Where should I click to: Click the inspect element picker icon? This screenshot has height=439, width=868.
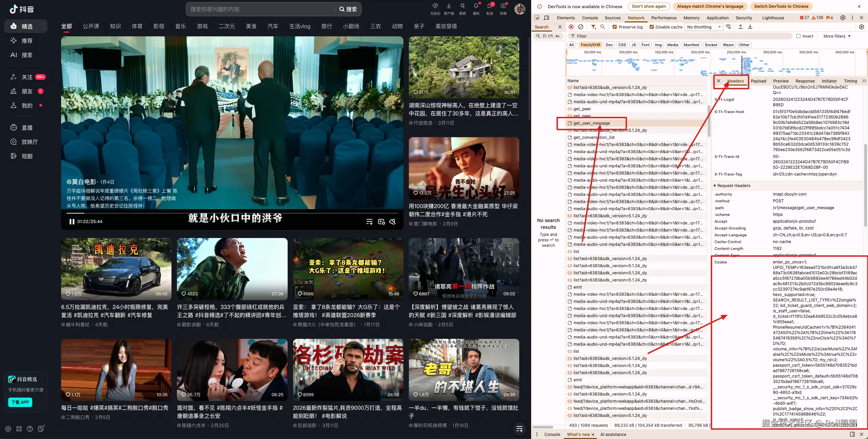point(537,18)
